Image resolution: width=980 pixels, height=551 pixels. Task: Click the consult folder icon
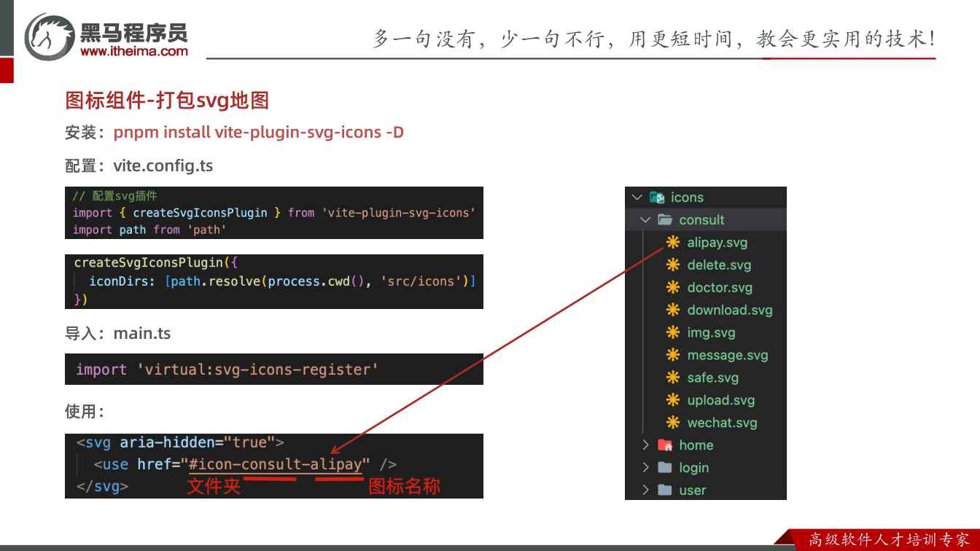665,220
